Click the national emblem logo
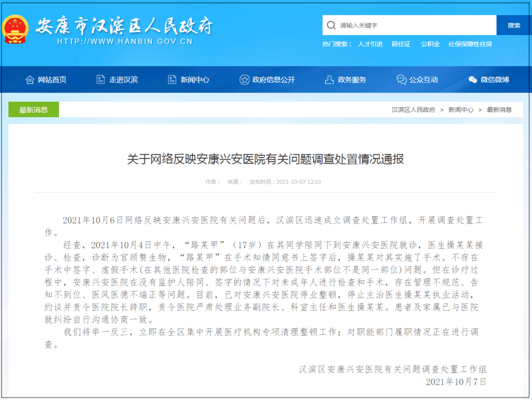 (15, 29)
